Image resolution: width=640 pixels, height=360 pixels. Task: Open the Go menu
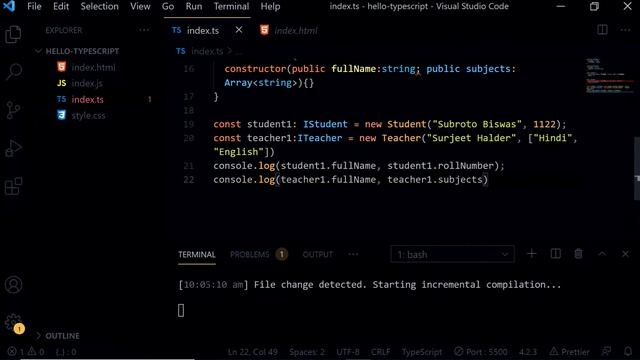tap(168, 7)
